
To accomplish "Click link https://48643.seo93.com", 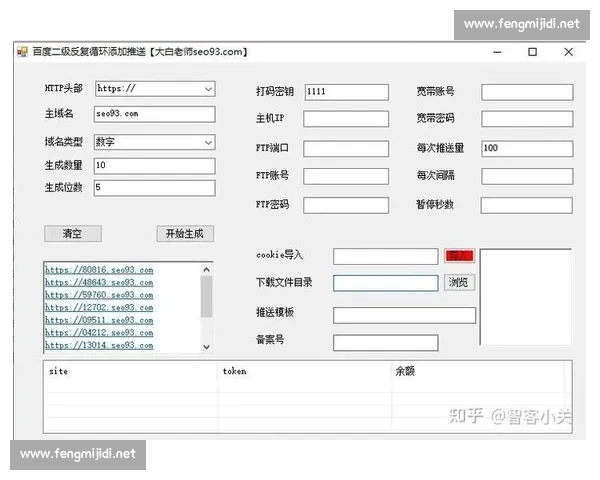I will click(99, 282).
